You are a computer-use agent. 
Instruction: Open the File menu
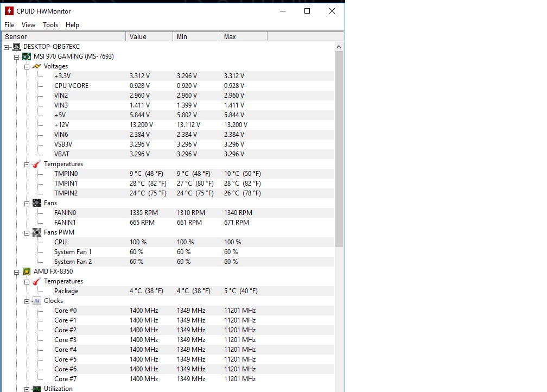[x=9, y=25]
